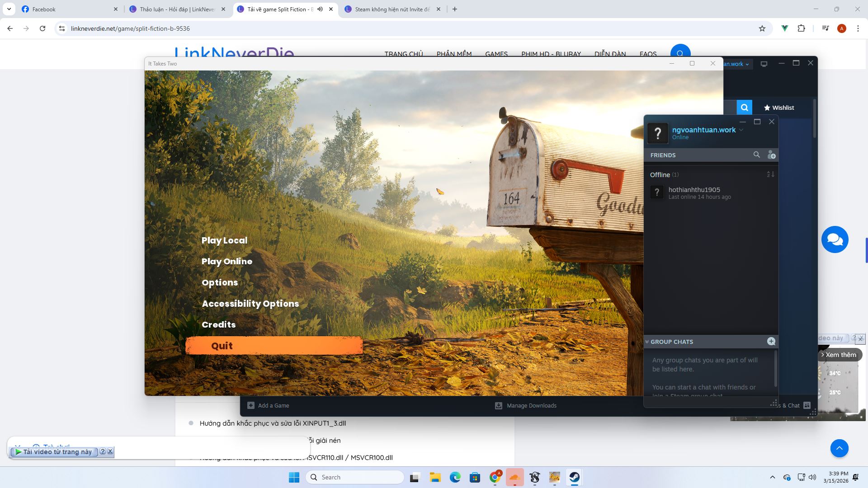
Task: Switch to It Takes Two via its taskbar icon
Action: (x=555, y=477)
